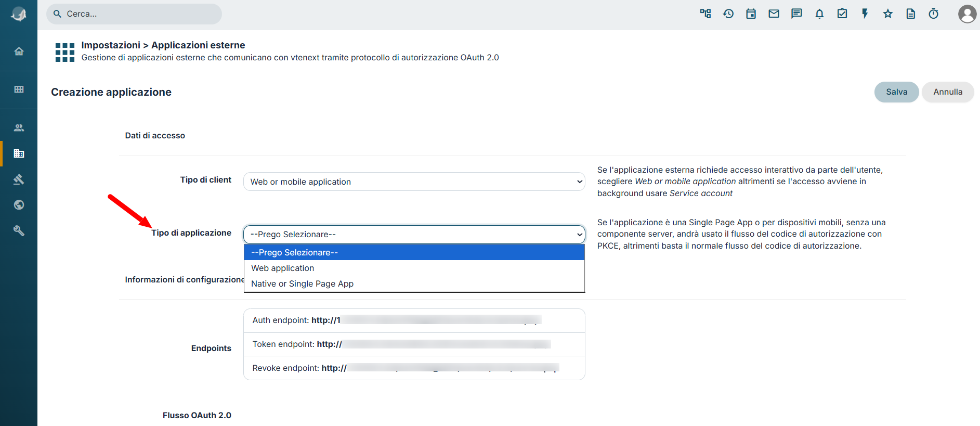Click the Token endpoint row
The image size is (980, 426).
[x=414, y=344]
